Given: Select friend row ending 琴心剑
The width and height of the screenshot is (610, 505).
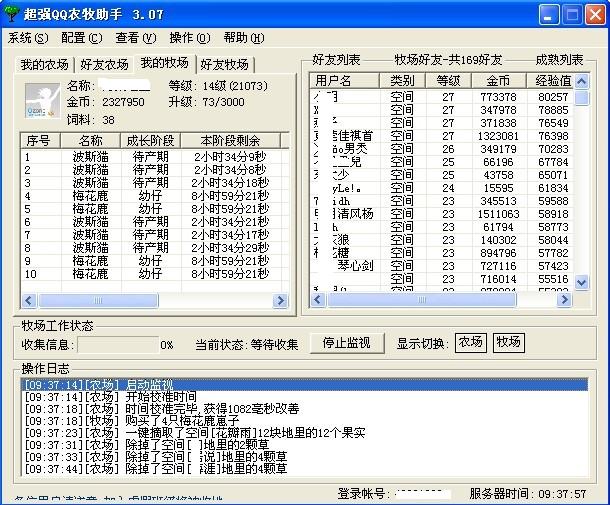Looking at the screenshot, I should point(442,266).
